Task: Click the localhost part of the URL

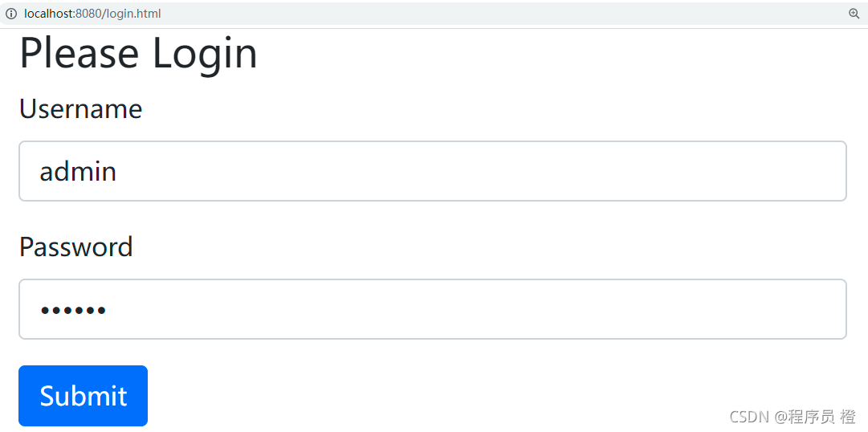Action: 48,14
